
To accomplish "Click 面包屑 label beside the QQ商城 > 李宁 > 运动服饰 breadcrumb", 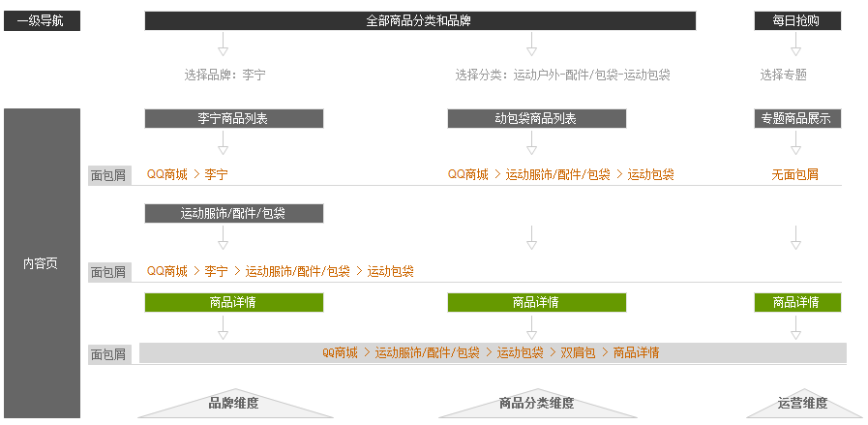I will pyautogui.click(x=109, y=272).
